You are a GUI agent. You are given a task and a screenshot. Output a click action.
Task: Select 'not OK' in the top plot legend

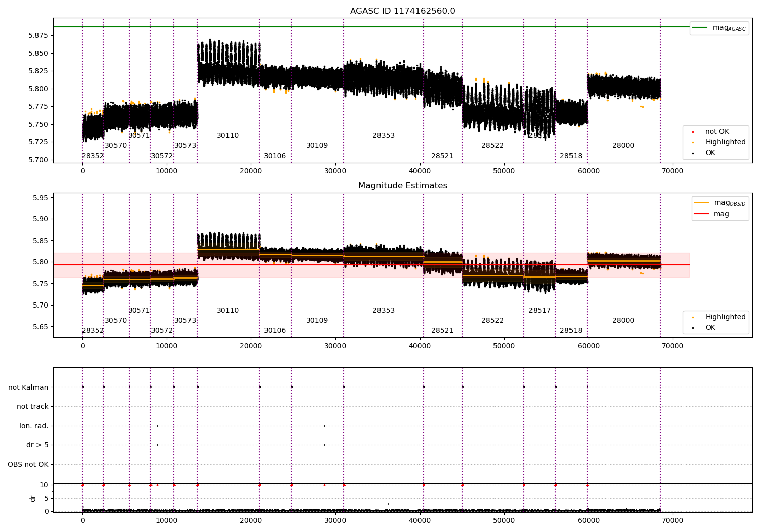717,132
